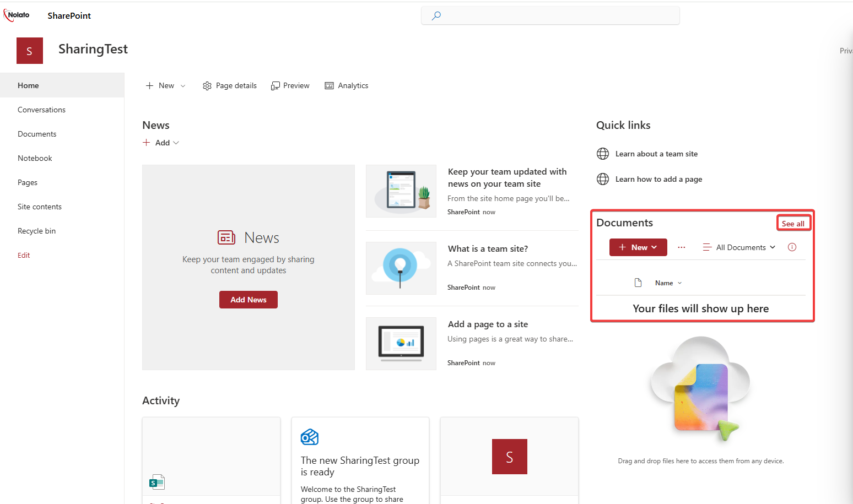Click into the search box
The height and width of the screenshot is (504, 853).
[x=550, y=16]
